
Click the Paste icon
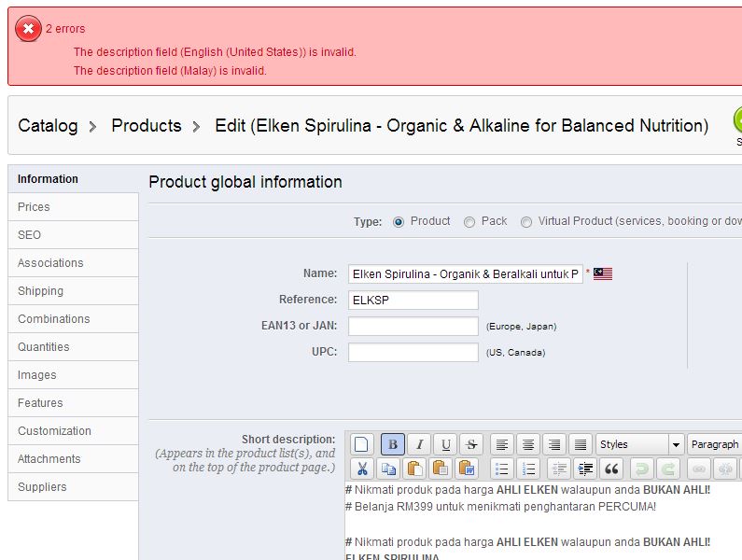point(414,469)
